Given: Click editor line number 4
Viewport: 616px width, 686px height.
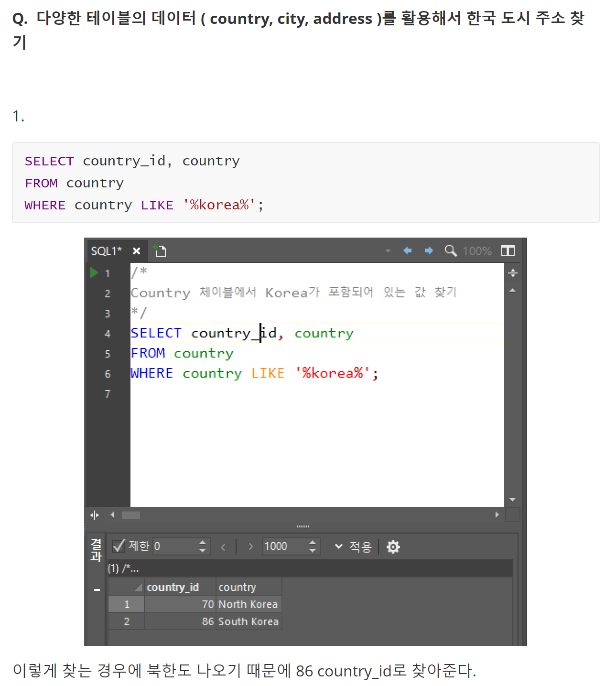Looking at the screenshot, I should 108,334.
